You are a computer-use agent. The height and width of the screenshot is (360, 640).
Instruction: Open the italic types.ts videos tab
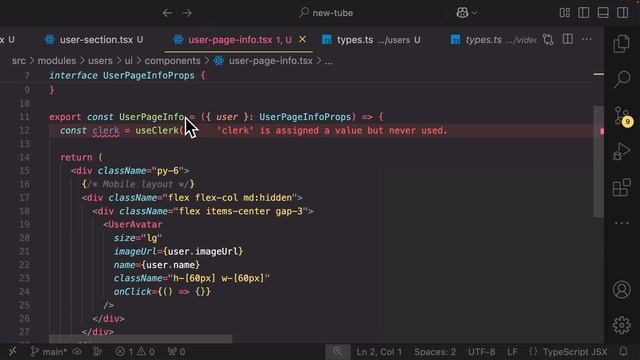tap(493, 40)
